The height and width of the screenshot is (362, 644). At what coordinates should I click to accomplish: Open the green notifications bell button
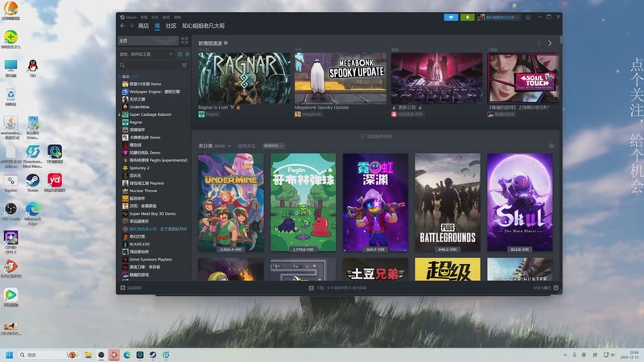pos(468,17)
